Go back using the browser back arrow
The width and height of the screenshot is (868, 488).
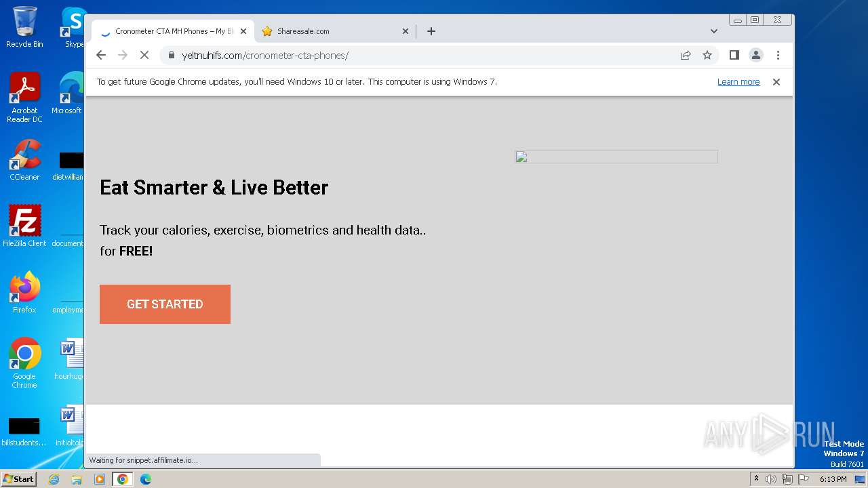pos(101,55)
